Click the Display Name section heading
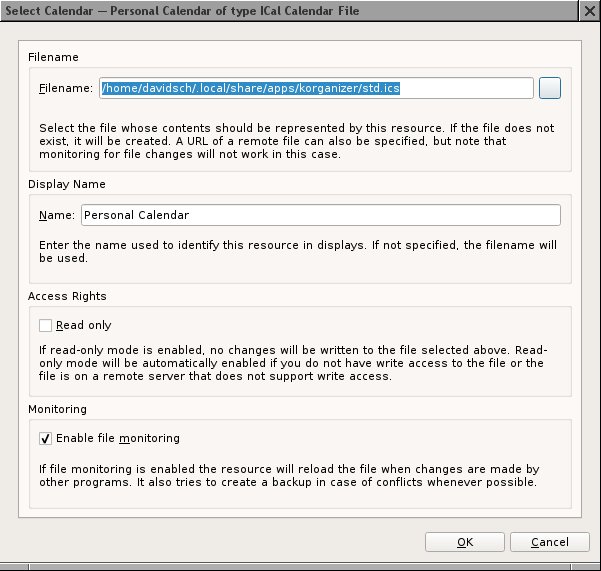Image resolution: width=601 pixels, height=571 pixels. coord(67,184)
